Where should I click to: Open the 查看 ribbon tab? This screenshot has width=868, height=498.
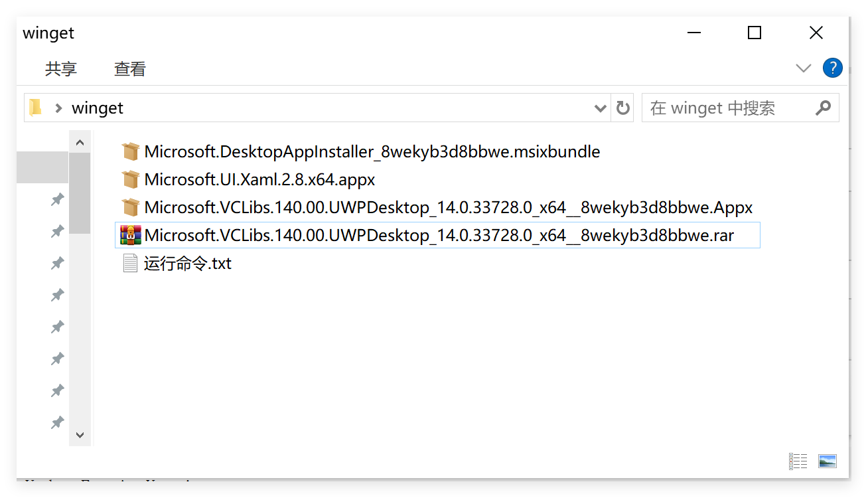[x=130, y=68]
